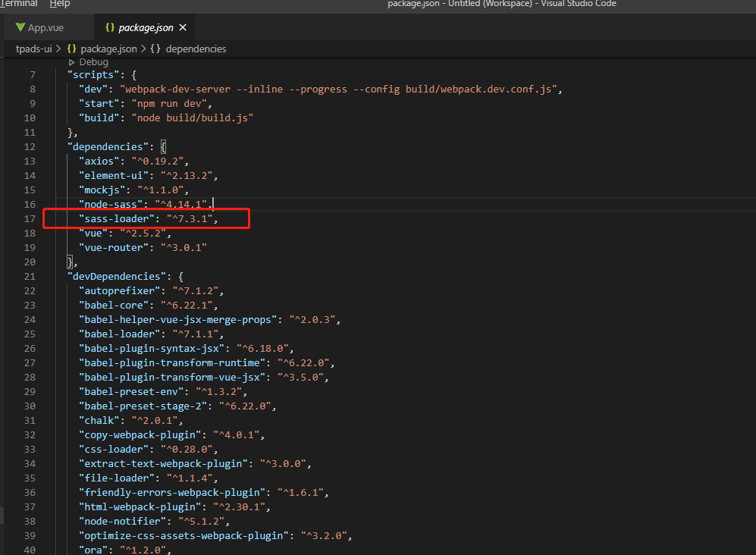Click the "devDependencies" key
Image resolution: width=756 pixels, height=555 pixels.
116,277
